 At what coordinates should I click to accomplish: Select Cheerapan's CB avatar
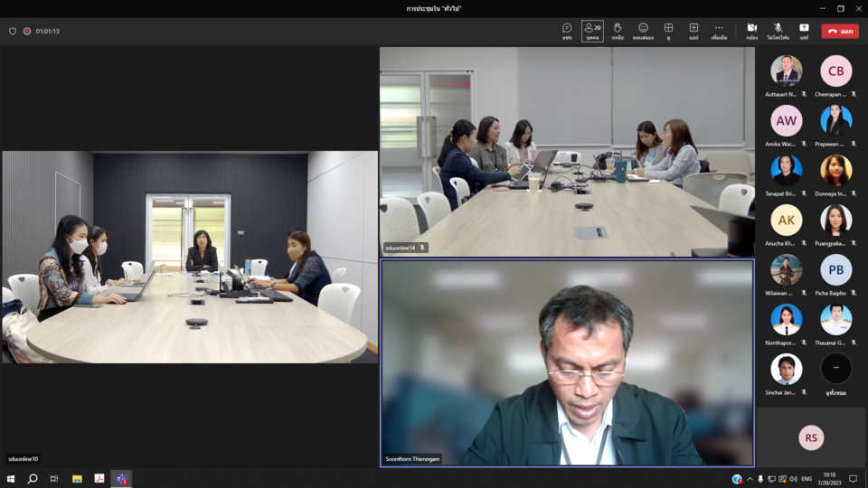835,71
